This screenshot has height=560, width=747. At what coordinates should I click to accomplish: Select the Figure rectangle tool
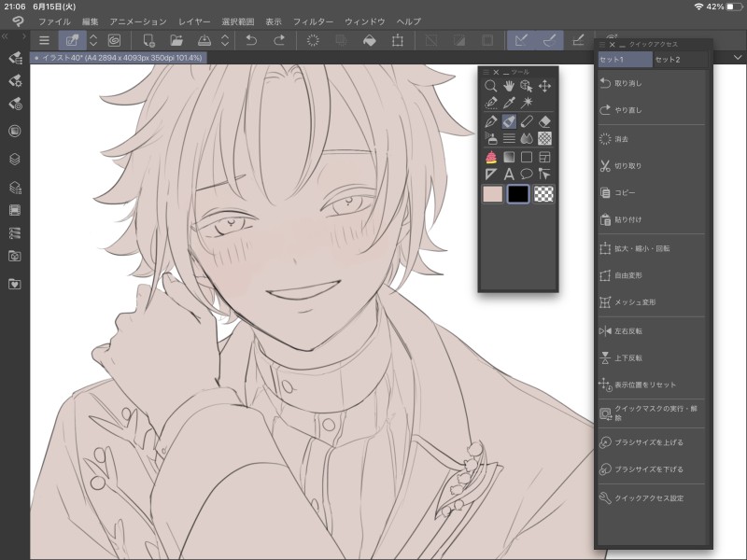coord(527,157)
